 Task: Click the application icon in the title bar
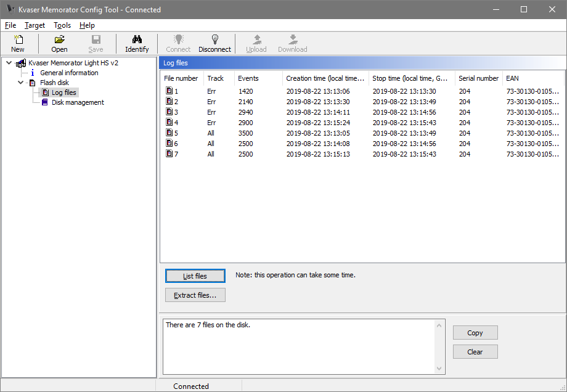tap(10, 9)
